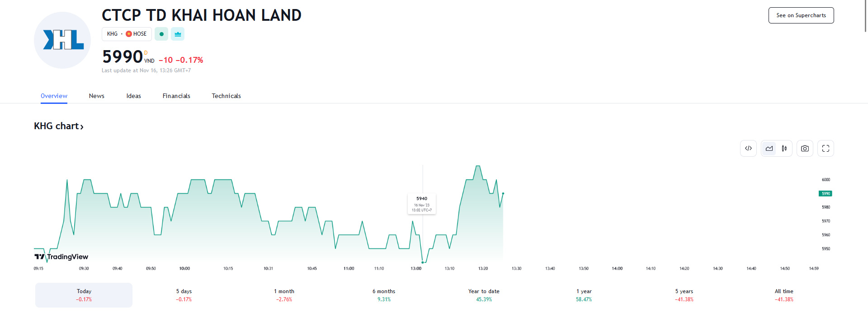This screenshot has height=327, width=868.
Task: Switch to the candlestick chart icon
Action: pos(784,148)
